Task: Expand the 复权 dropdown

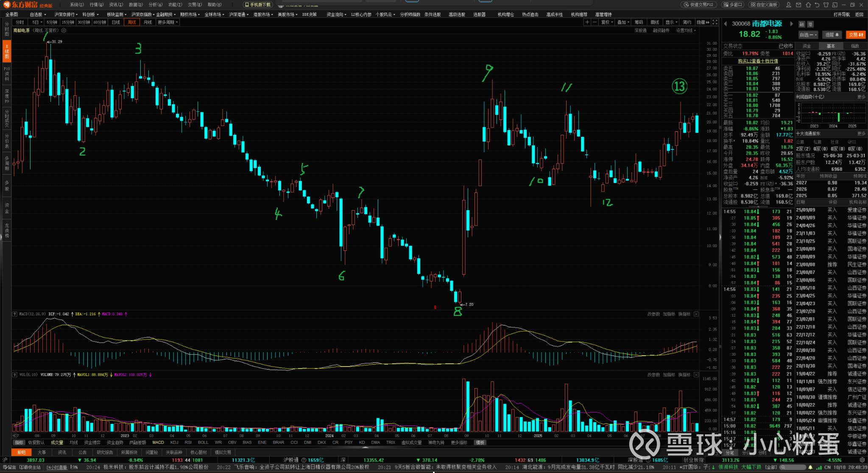Action: pos(607,22)
